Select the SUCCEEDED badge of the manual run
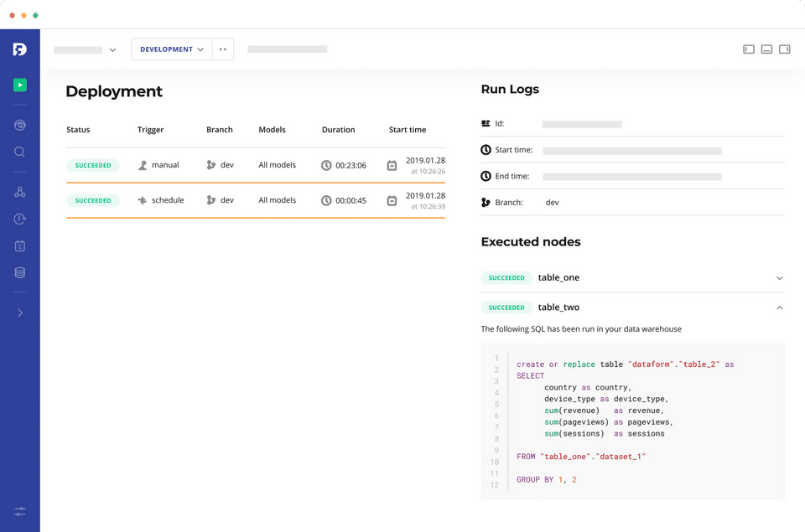805x532 pixels. point(93,165)
